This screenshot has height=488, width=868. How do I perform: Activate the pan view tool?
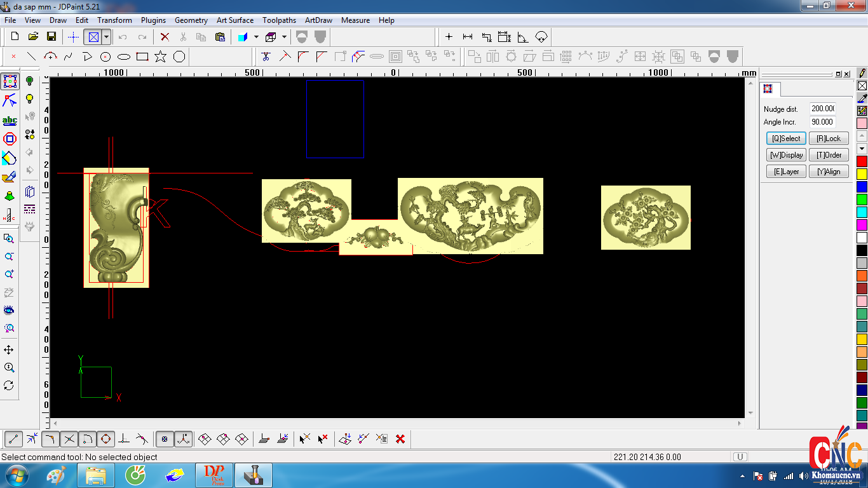click(9, 350)
